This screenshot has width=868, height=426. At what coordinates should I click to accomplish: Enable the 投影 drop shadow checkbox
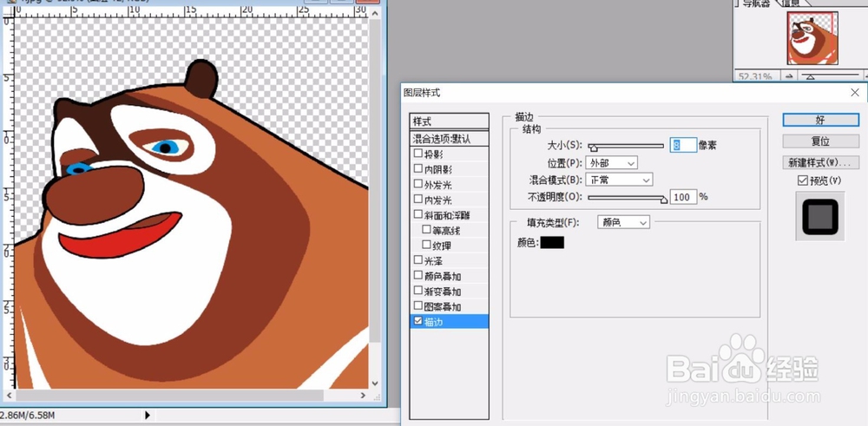click(418, 154)
